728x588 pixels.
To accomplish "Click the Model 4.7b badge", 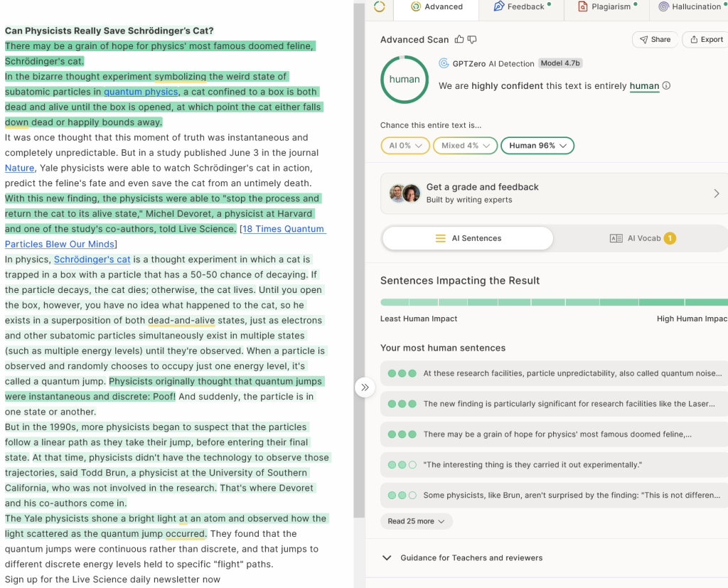I will click(x=560, y=63).
